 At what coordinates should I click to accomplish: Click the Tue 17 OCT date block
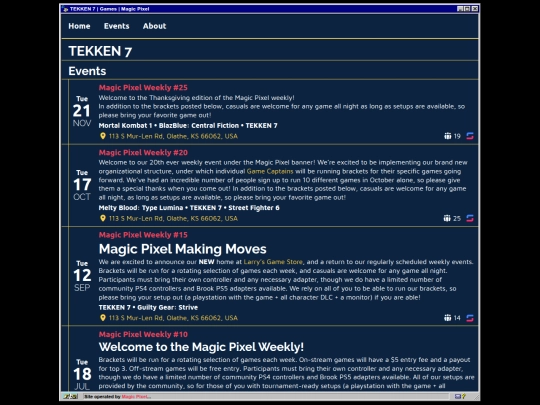point(82,185)
